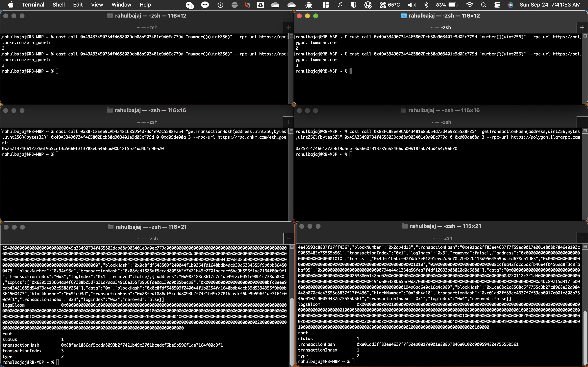588x367 pixels.
Task: Toggle split pane icon in middle-right terminal
Action: [585, 131]
